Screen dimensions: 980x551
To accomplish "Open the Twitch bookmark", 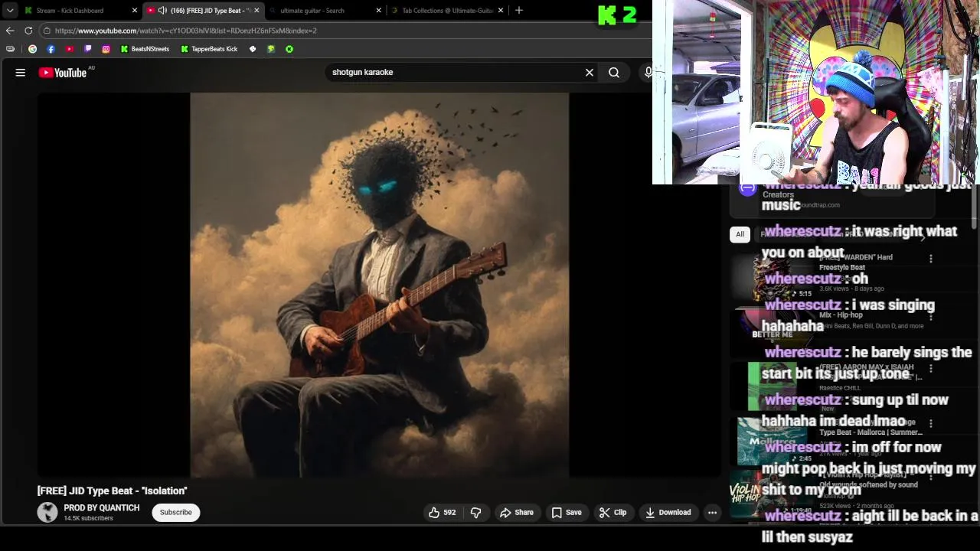I will point(87,49).
